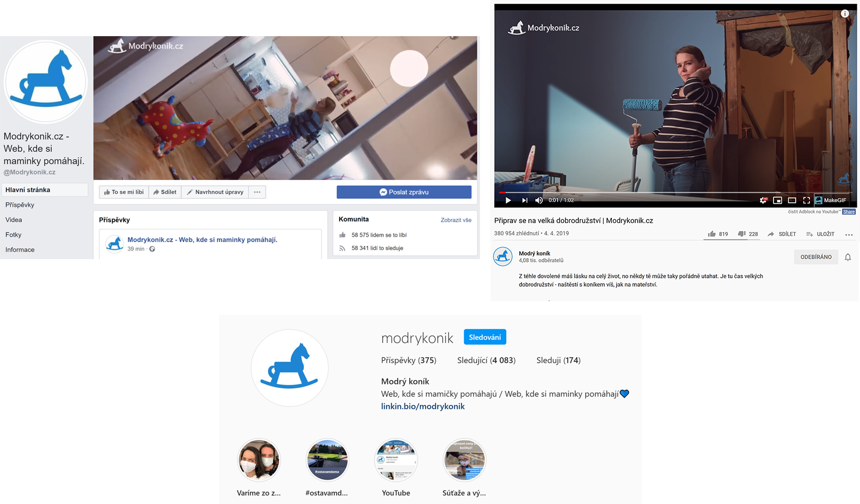Image resolution: width=860 pixels, height=504 pixels.
Task: Click Navrhnout úpravy button
Action: pyautogui.click(x=215, y=192)
